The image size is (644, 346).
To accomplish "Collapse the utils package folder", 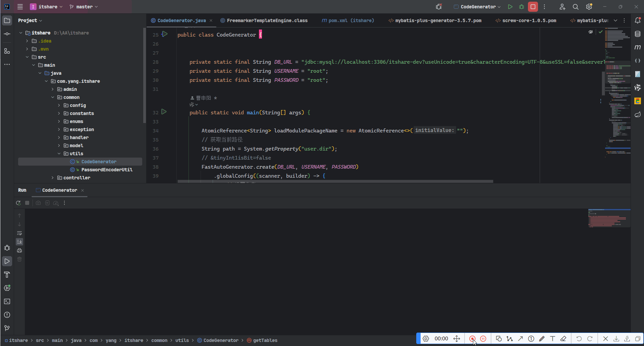I will pos(59,154).
